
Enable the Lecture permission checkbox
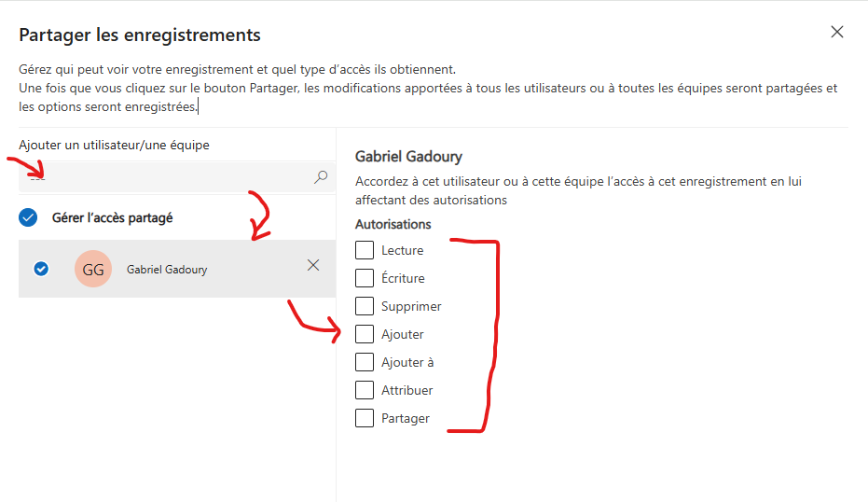(x=365, y=250)
